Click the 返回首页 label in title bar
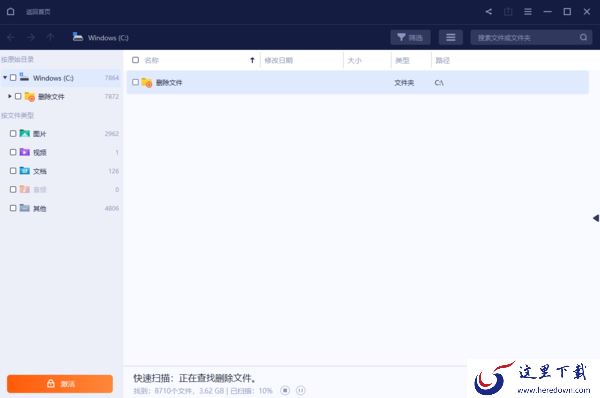 38,12
